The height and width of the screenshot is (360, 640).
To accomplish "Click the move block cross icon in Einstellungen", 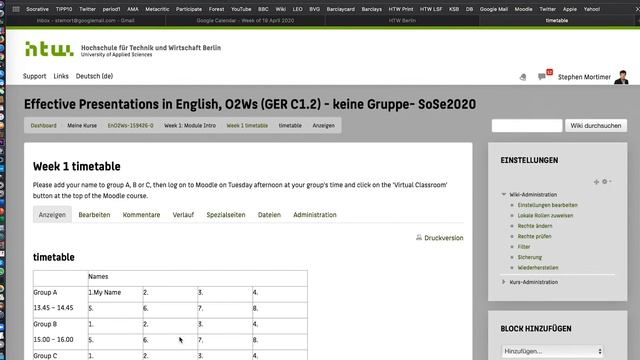I will 596,182.
